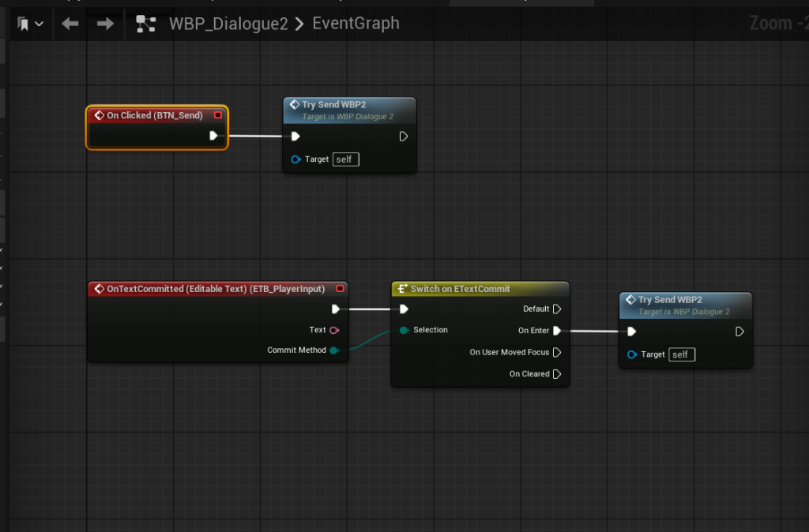Click the Text output pin on OnTextCommitted
809x532 pixels.
coord(334,330)
